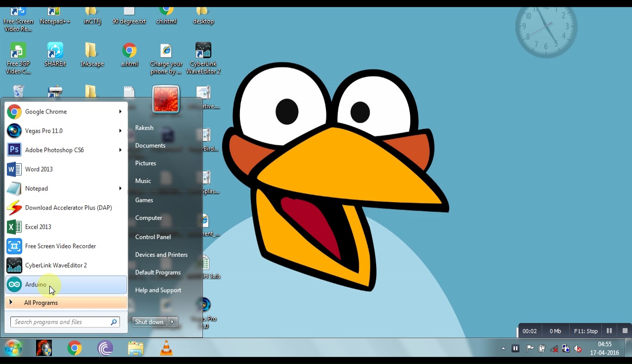Open the game character taskbar icon

[x=44, y=349]
